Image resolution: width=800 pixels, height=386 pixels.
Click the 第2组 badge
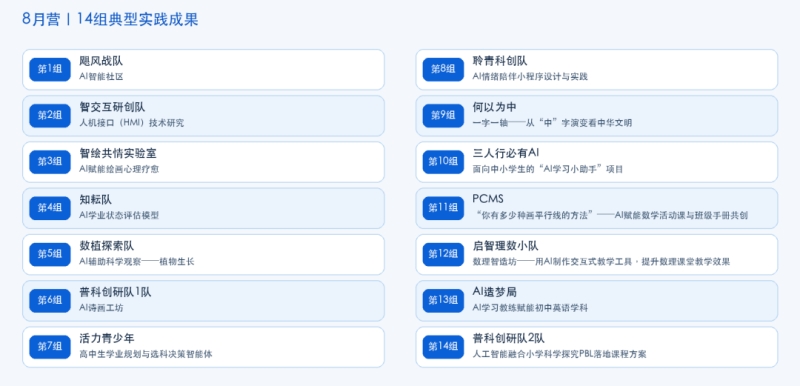pyautogui.click(x=50, y=116)
